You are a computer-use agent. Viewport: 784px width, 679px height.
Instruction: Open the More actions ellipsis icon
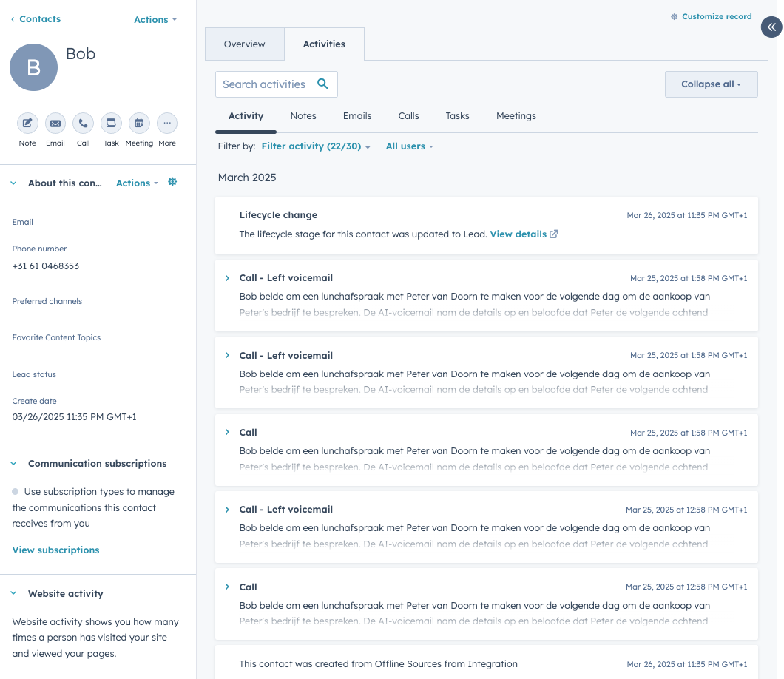click(x=167, y=123)
